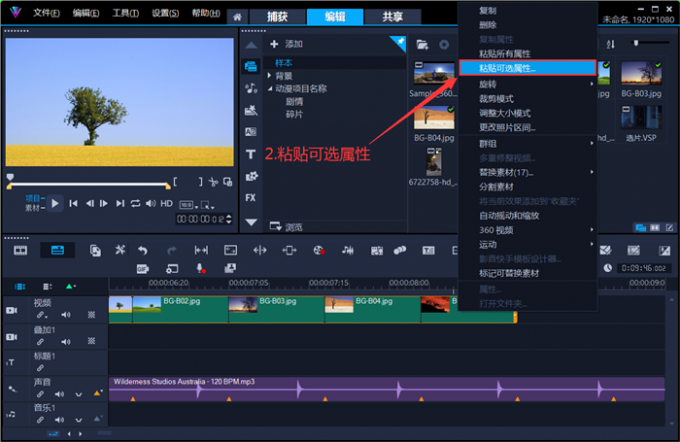Screen dimensions: 680x442
Task: Mute the 叠加1 overlay track audio
Action: click(x=66, y=342)
